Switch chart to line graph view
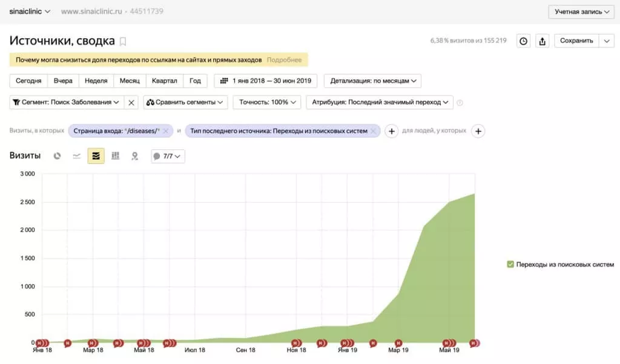Image resolution: width=620 pixels, height=364 pixels. 77,156
